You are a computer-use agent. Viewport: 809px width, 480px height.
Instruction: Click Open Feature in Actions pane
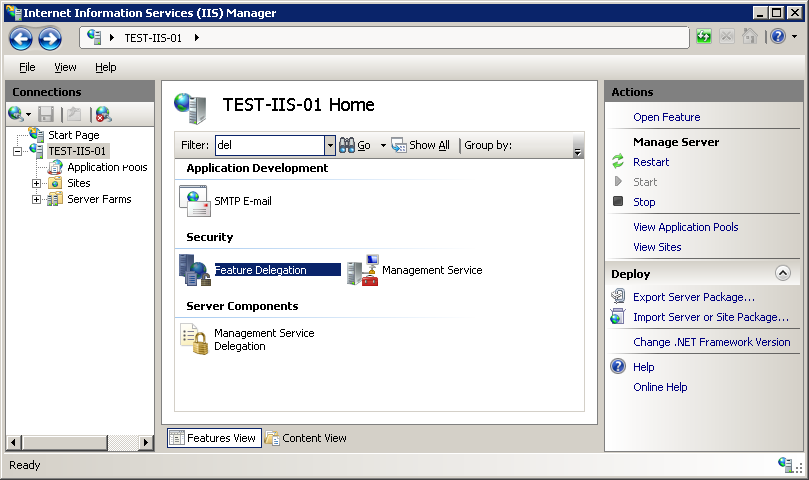[x=667, y=117]
